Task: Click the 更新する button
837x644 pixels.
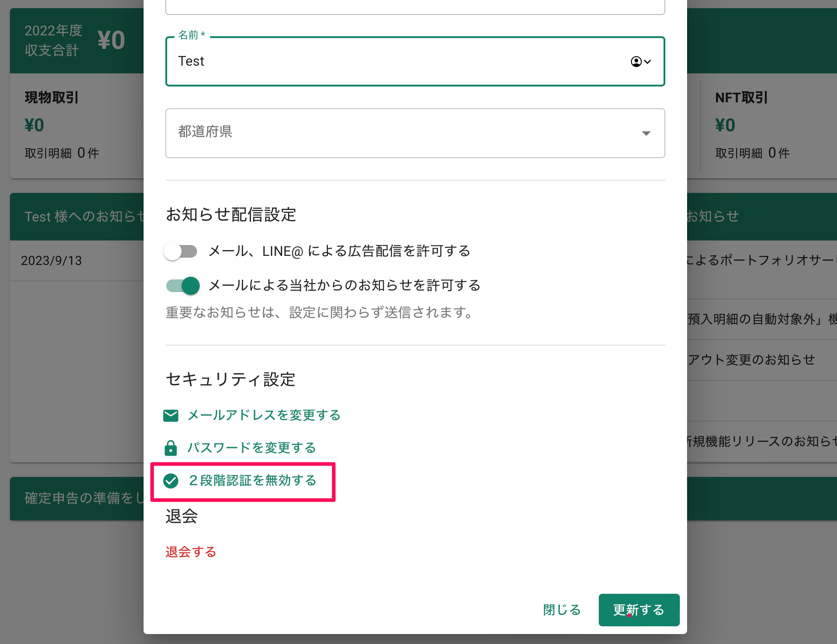Action: pos(639,610)
